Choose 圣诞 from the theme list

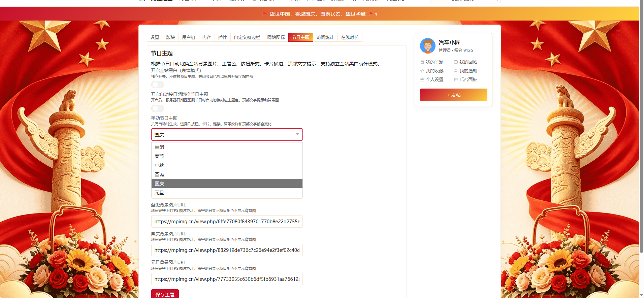pyautogui.click(x=227, y=174)
